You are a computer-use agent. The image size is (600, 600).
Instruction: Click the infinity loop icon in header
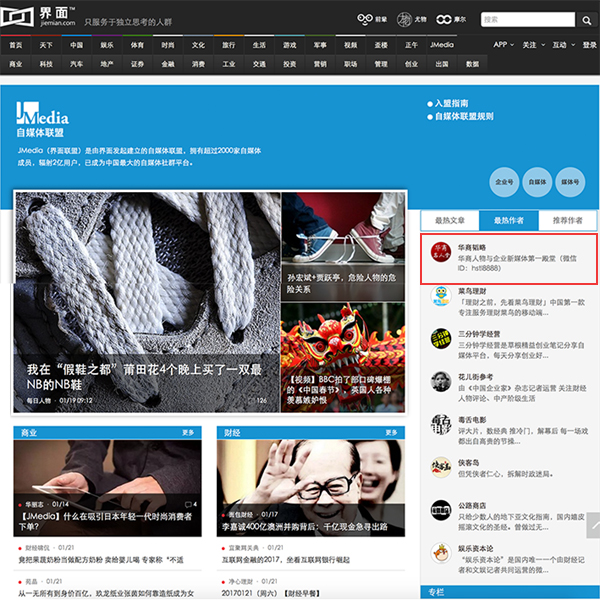tap(443, 19)
